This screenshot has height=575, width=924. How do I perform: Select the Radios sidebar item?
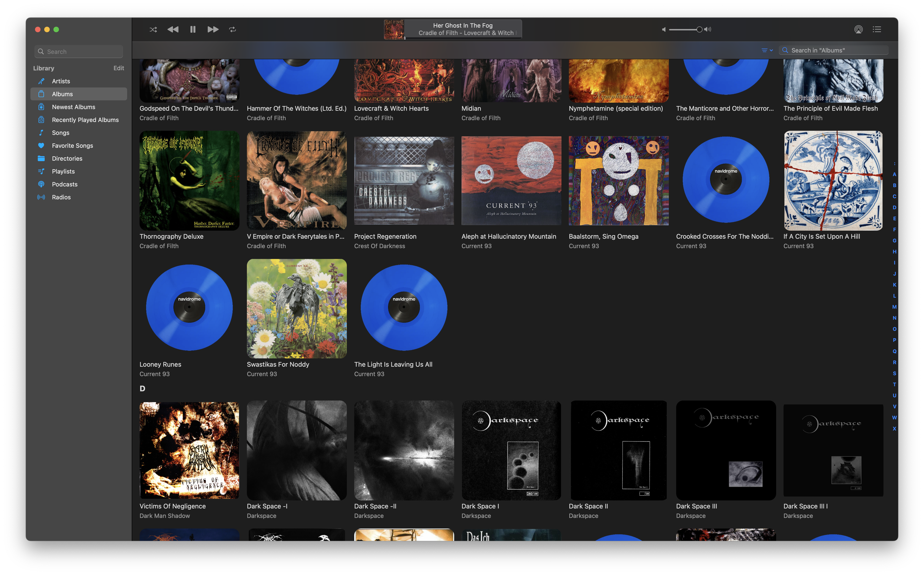61,197
